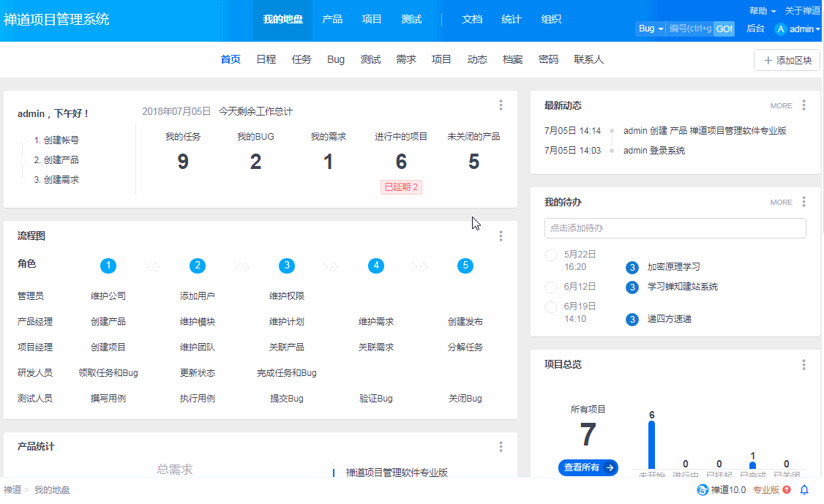Focus the 点击添加待办 input field

pos(675,228)
